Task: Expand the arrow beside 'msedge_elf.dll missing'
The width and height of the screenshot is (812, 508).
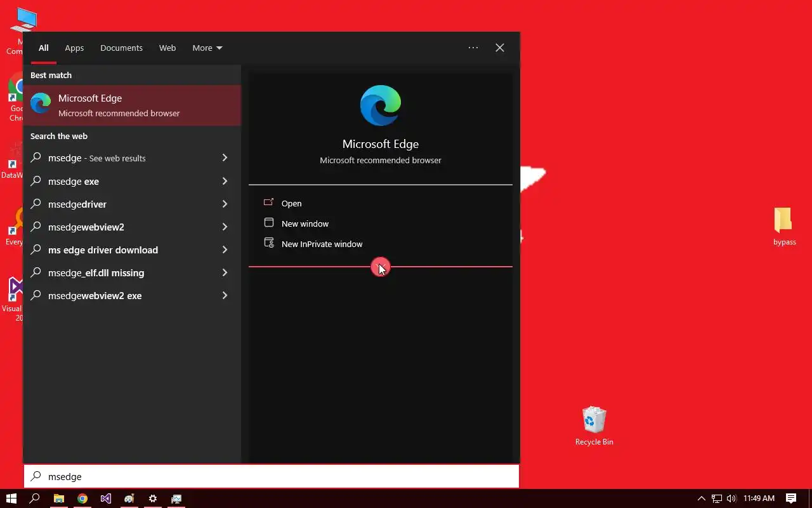Action: [225, 272]
